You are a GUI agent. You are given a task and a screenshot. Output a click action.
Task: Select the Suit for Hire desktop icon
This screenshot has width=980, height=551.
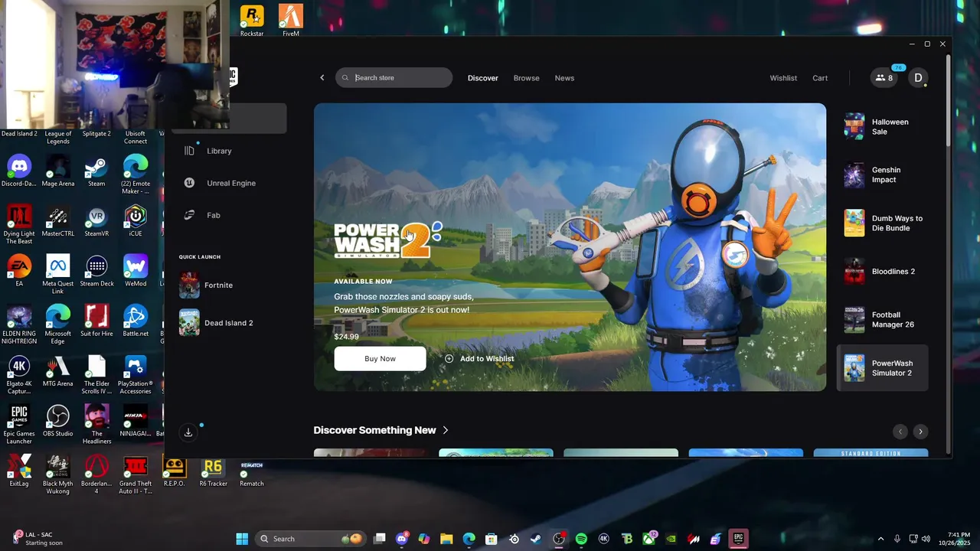[96, 321]
